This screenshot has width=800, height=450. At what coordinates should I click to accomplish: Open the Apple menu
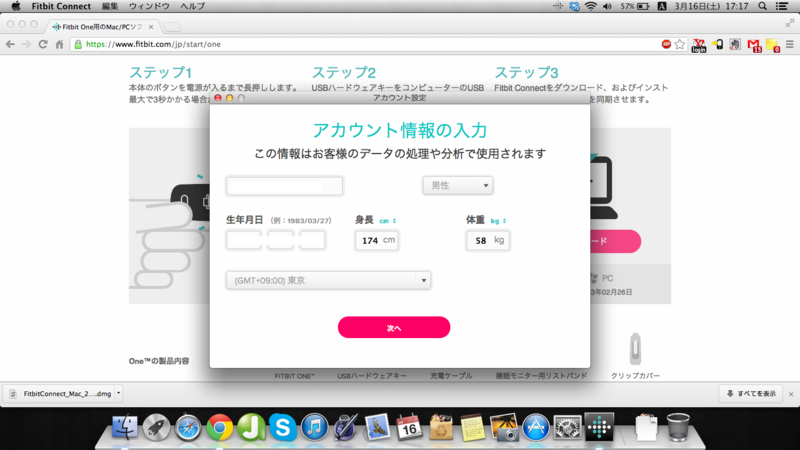click(16, 6)
